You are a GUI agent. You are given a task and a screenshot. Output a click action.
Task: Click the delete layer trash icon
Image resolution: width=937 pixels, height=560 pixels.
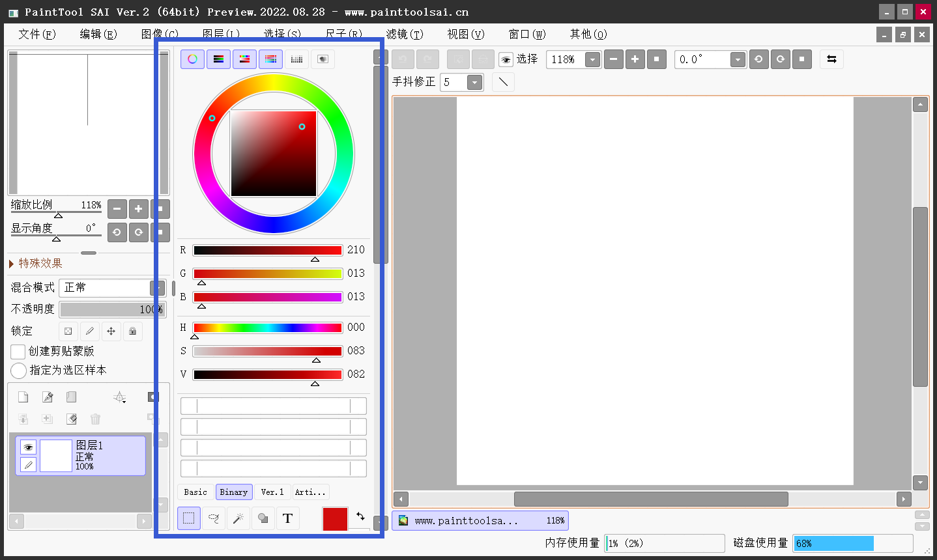[96, 419]
